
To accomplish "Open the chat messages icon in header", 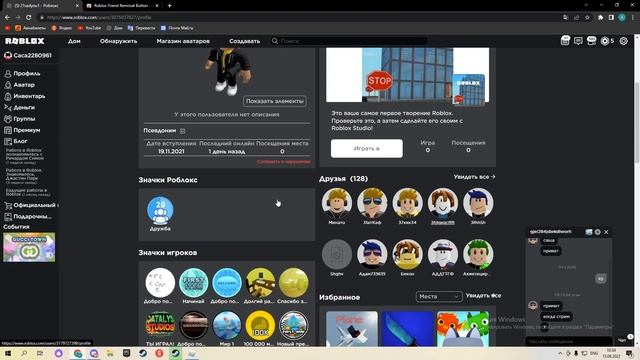I will click(x=578, y=41).
